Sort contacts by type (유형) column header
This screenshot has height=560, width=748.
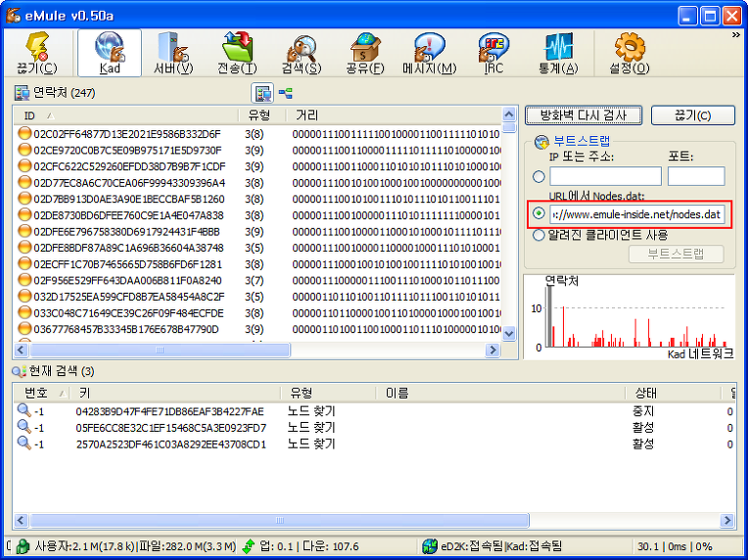pos(261,116)
